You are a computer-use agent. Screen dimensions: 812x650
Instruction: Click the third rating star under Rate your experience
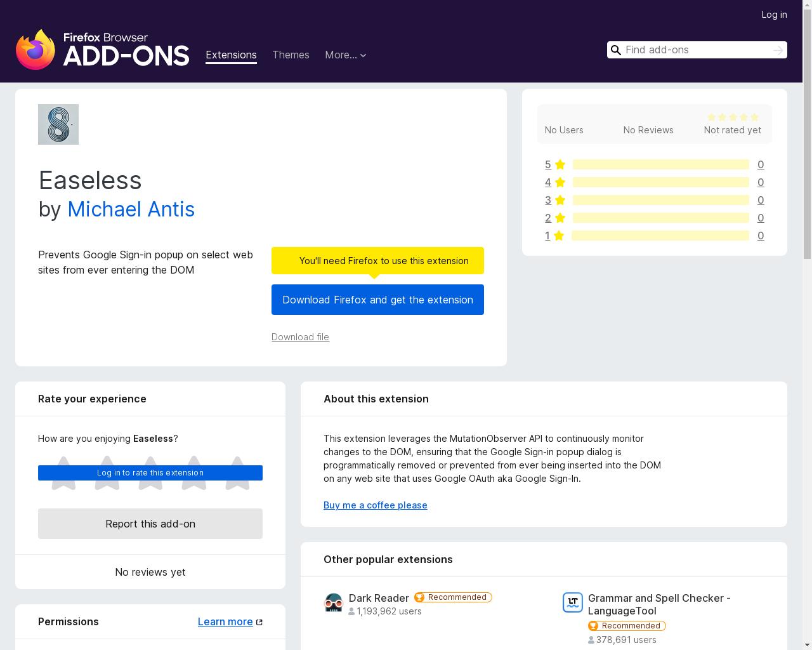pos(150,473)
